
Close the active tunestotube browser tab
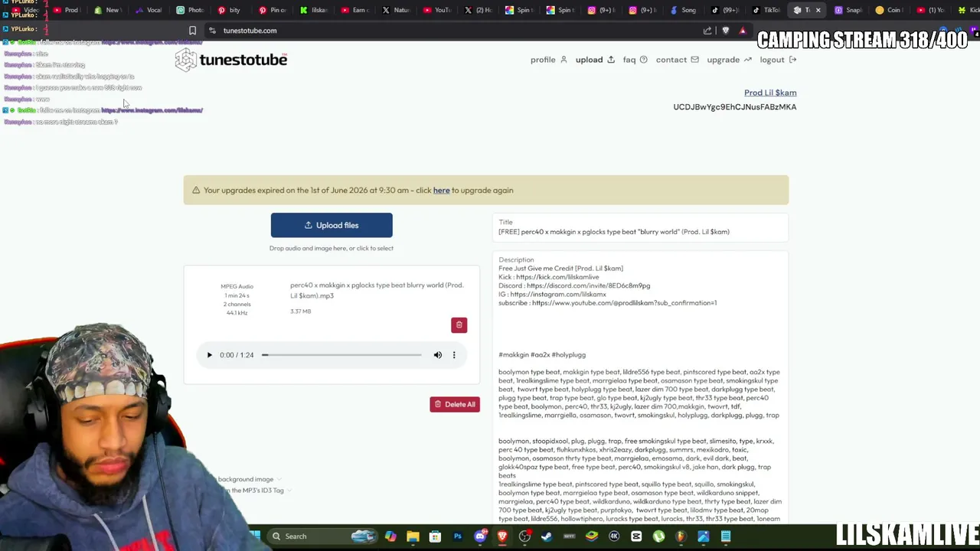click(818, 10)
